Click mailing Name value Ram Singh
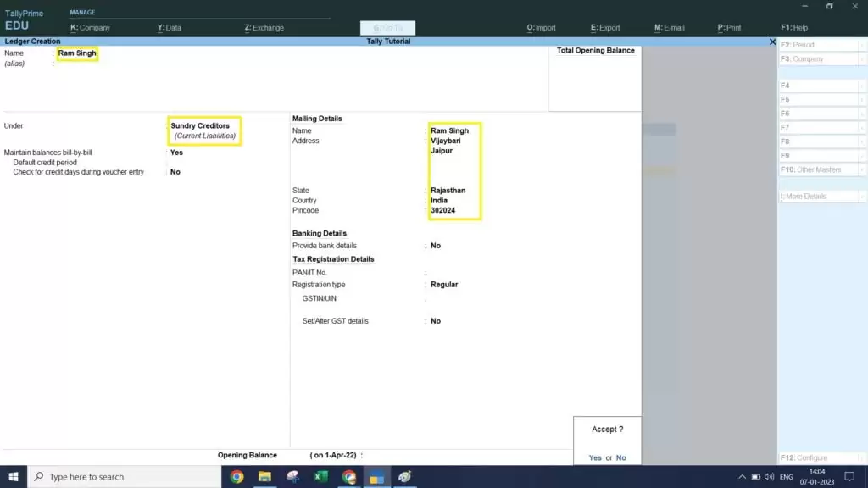868x488 pixels. pos(449,130)
